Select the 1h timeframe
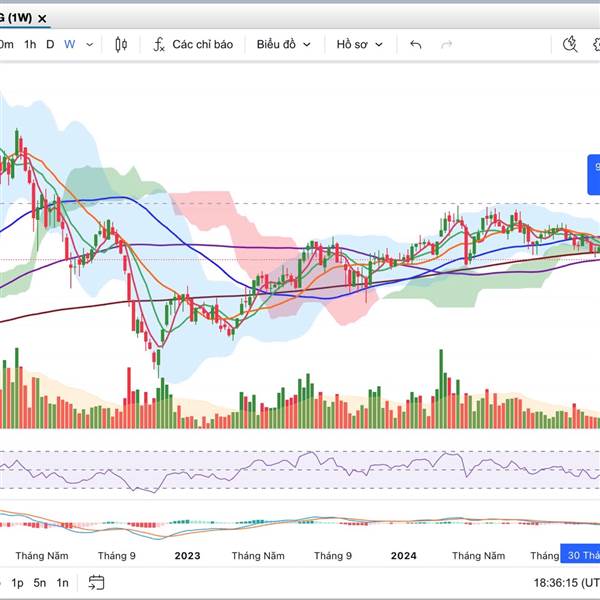Viewport: 600px width, 600px height. 30,44
